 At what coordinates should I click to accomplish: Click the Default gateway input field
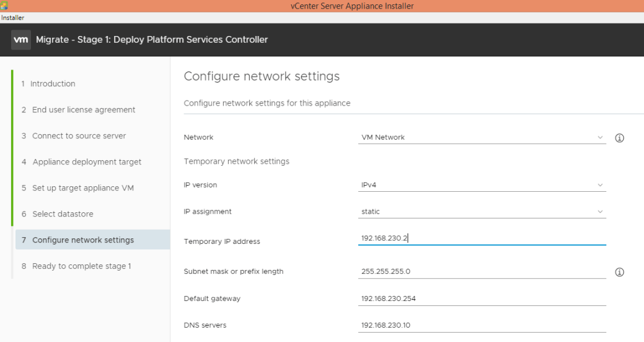(x=482, y=299)
